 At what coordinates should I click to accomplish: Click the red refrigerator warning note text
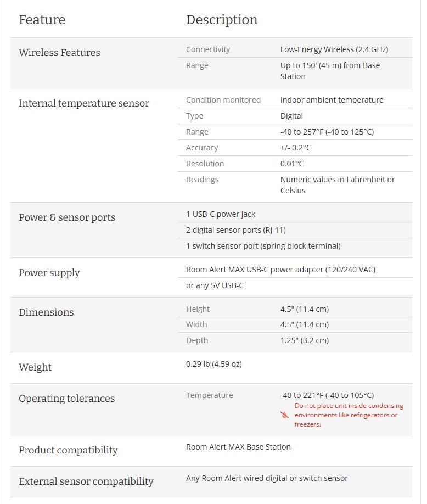pyautogui.click(x=349, y=415)
